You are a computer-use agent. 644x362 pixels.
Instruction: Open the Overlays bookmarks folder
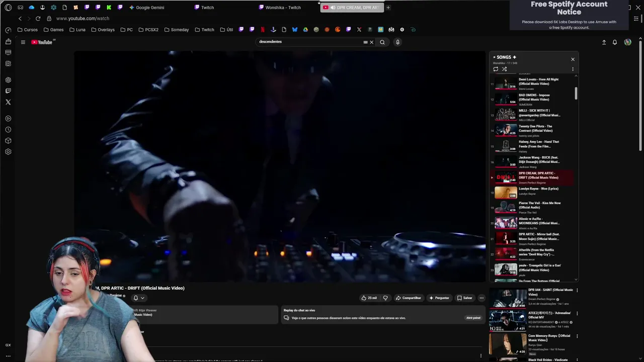(103, 30)
